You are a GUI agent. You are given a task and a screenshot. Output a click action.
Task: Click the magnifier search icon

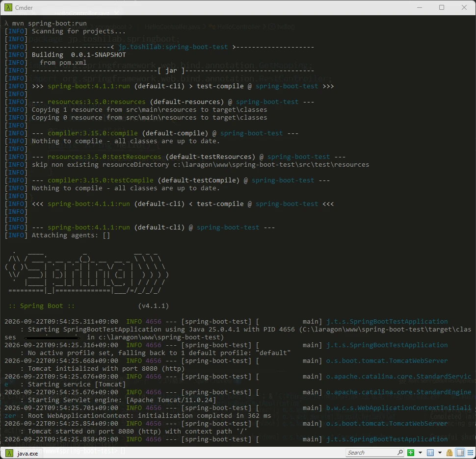(x=400, y=453)
